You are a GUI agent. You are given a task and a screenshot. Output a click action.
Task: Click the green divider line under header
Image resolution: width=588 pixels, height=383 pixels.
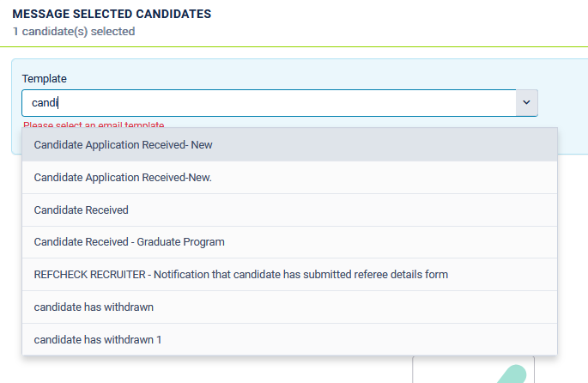tap(294, 47)
